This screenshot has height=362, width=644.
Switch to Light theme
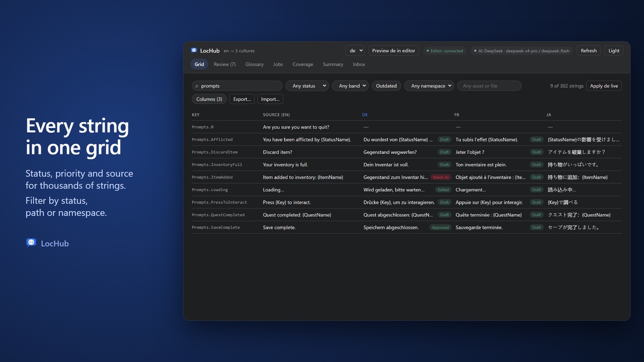(614, 51)
